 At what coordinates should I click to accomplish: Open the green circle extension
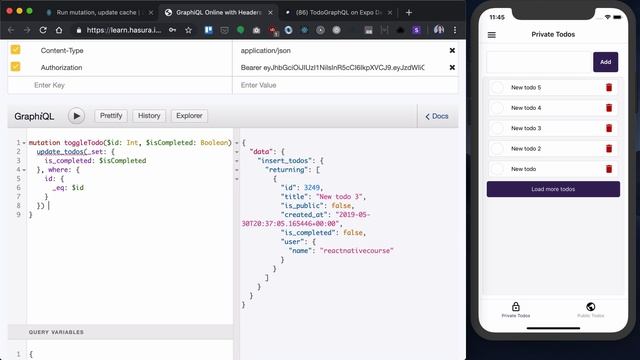[240, 30]
